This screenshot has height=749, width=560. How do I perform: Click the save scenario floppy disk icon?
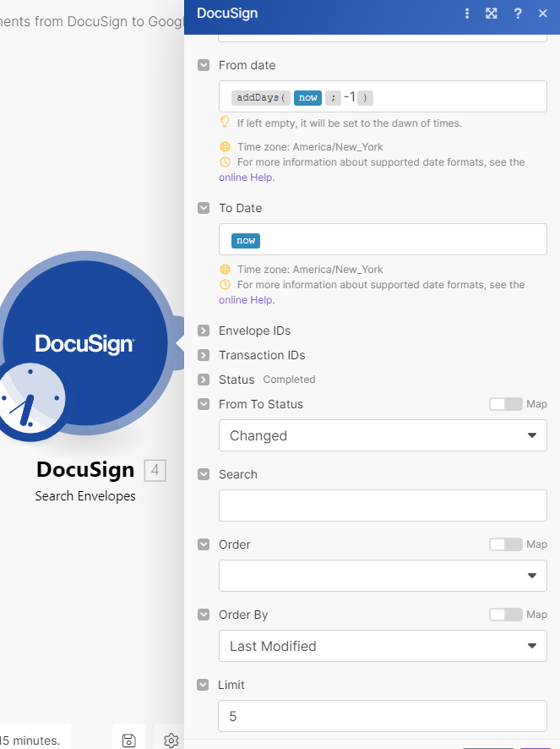point(129,740)
